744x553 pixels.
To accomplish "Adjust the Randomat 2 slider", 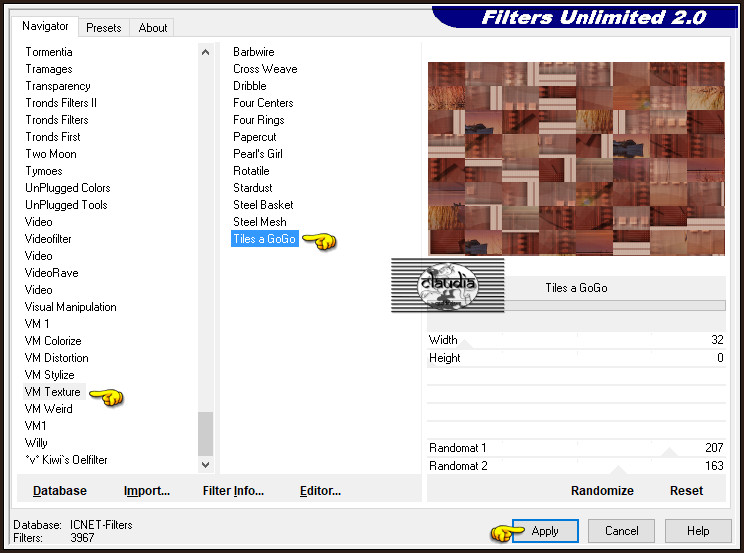I will point(576,466).
